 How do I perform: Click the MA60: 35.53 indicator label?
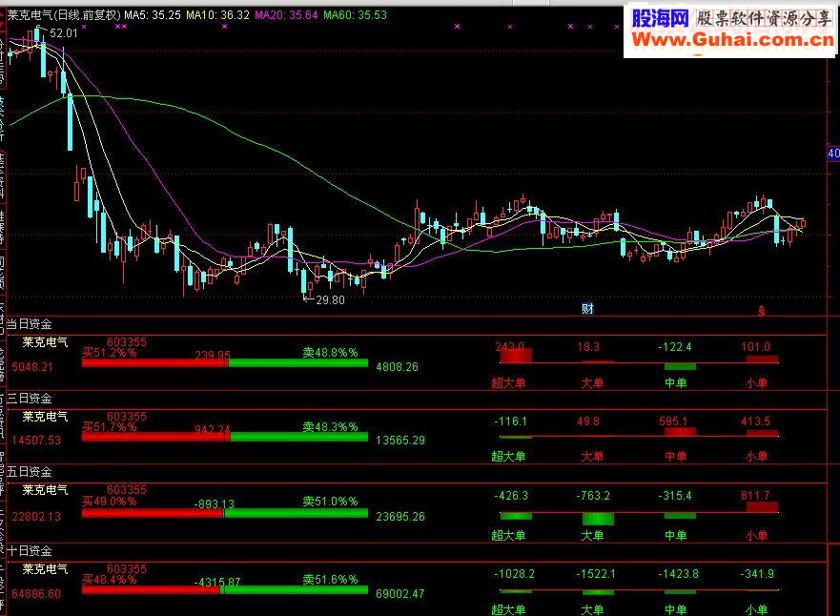point(355,15)
